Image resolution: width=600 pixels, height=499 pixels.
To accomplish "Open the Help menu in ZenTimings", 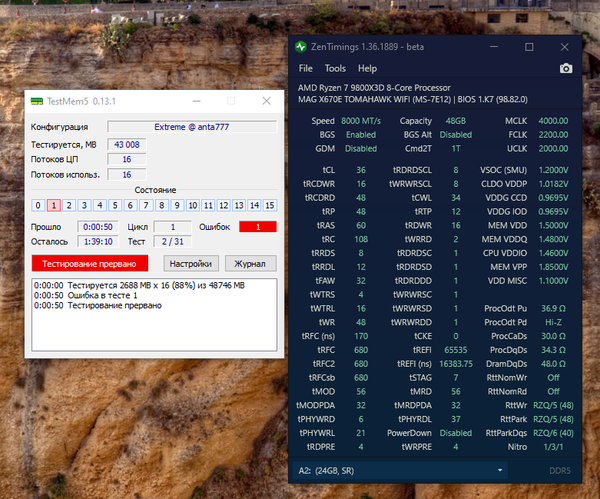I will pyautogui.click(x=367, y=68).
